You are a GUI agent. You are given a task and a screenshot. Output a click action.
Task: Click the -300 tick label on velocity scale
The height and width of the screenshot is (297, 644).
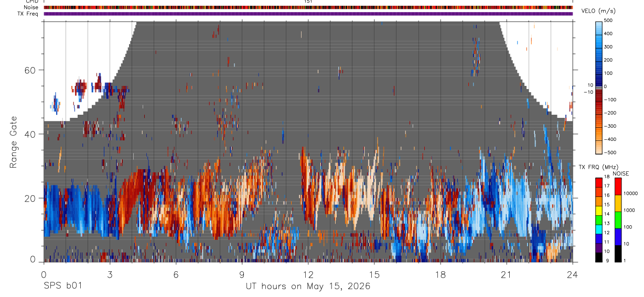tap(610, 126)
